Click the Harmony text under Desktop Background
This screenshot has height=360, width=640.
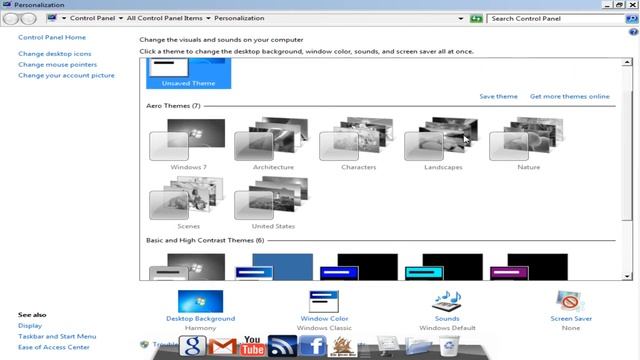pos(200,328)
